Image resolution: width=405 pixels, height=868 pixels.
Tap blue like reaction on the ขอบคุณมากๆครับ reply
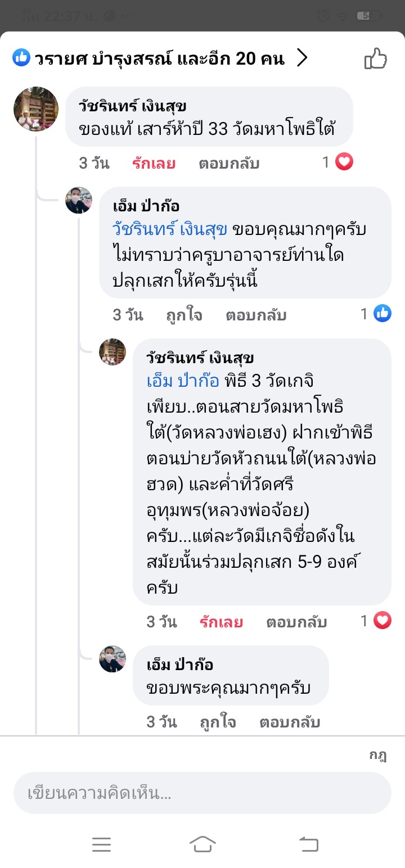[x=383, y=314]
